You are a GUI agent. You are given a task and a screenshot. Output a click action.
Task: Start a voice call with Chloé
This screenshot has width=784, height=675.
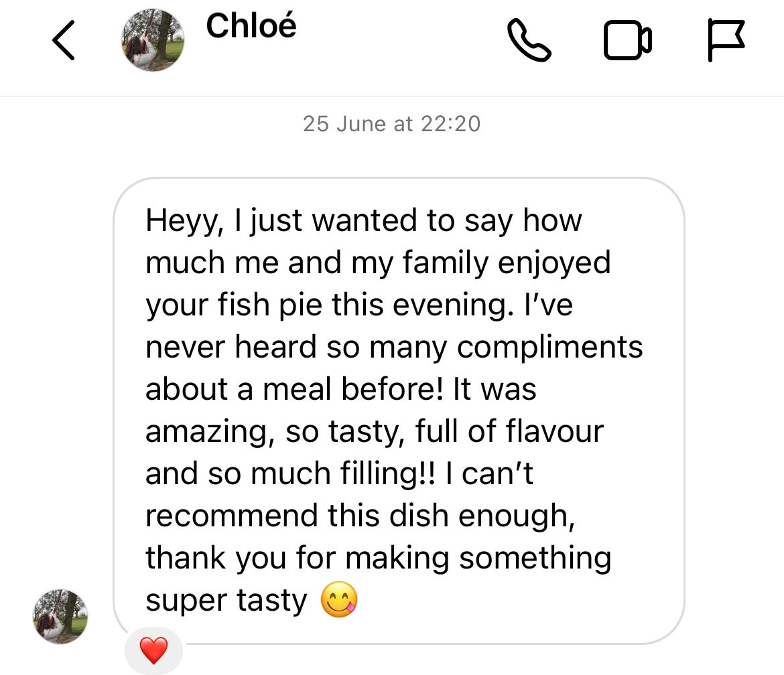(529, 41)
